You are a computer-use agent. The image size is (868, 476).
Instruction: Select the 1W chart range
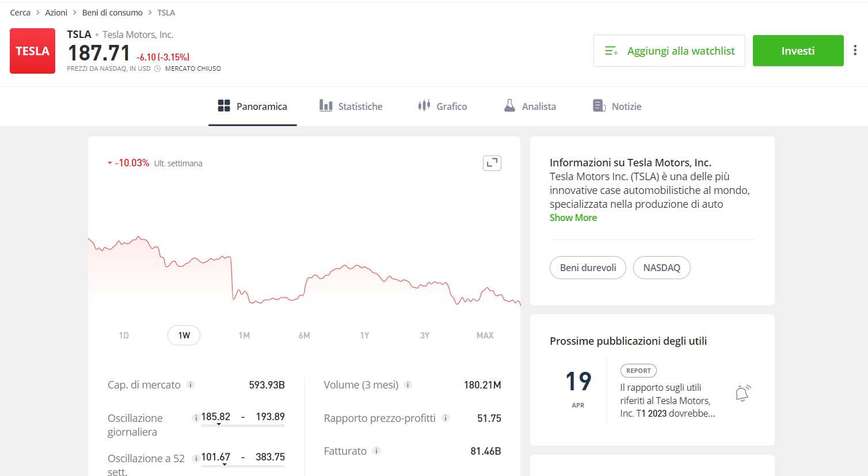(x=184, y=335)
